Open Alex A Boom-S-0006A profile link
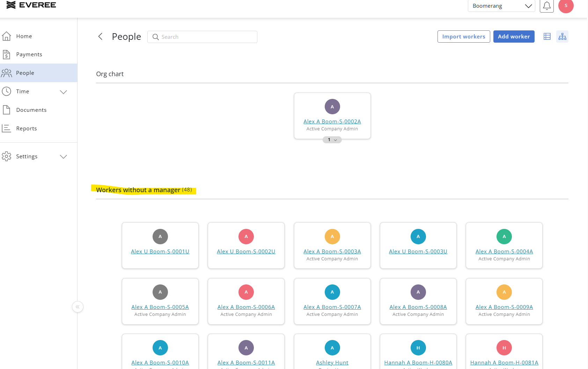Screen dimensions: 588x369 (x=246, y=307)
